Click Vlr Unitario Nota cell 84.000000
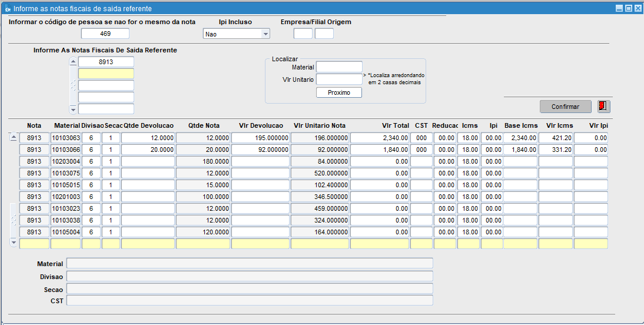The image size is (644, 325). pyautogui.click(x=320, y=161)
